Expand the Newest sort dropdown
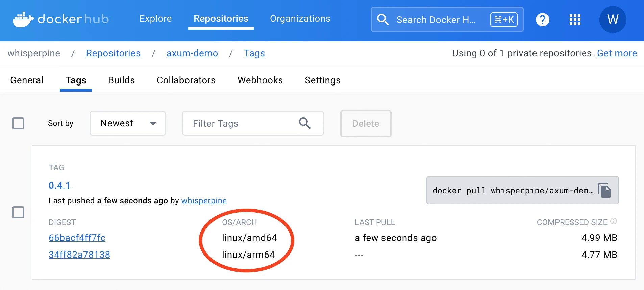This screenshot has height=290, width=644. click(x=127, y=123)
